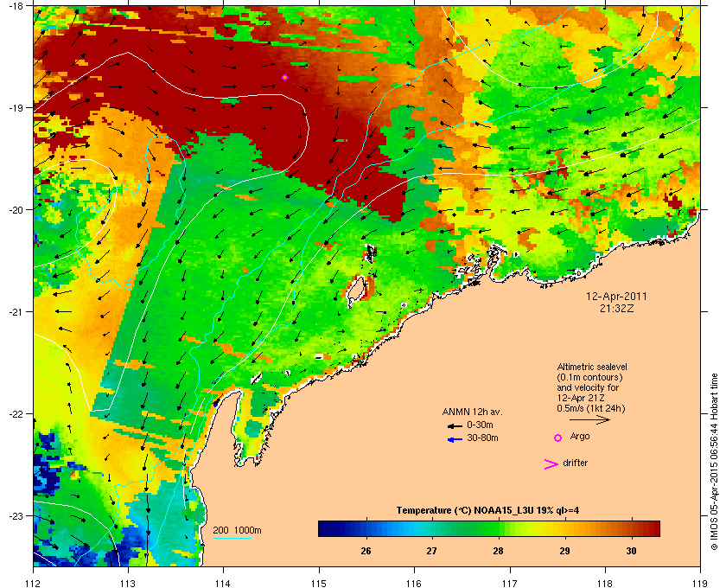The width and height of the screenshot is (726, 588).
Task: Click the ANMN 12h av. label
Action: [x=472, y=412]
